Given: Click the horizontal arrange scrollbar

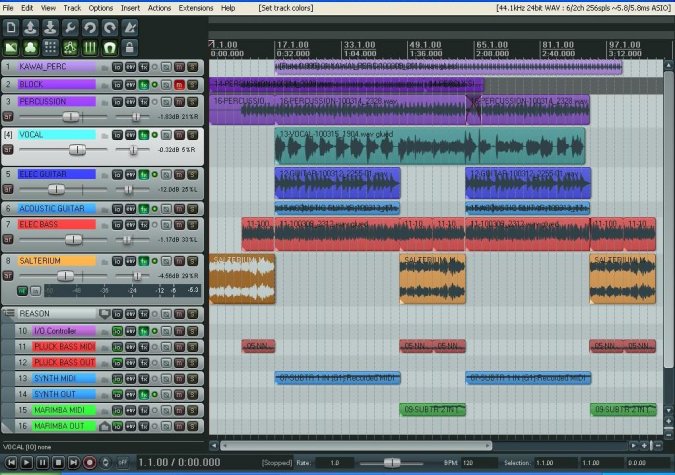Looking at the screenshot, I should tap(356, 446).
